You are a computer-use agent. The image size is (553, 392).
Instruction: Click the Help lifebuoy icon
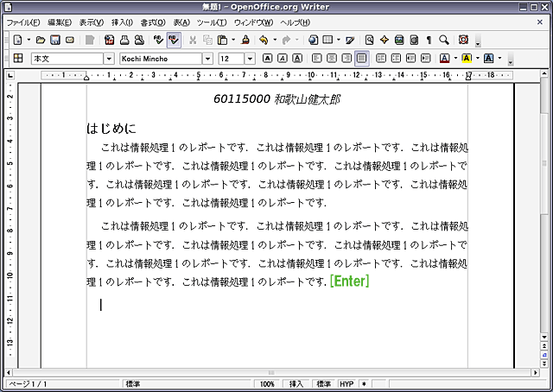[x=463, y=40]
